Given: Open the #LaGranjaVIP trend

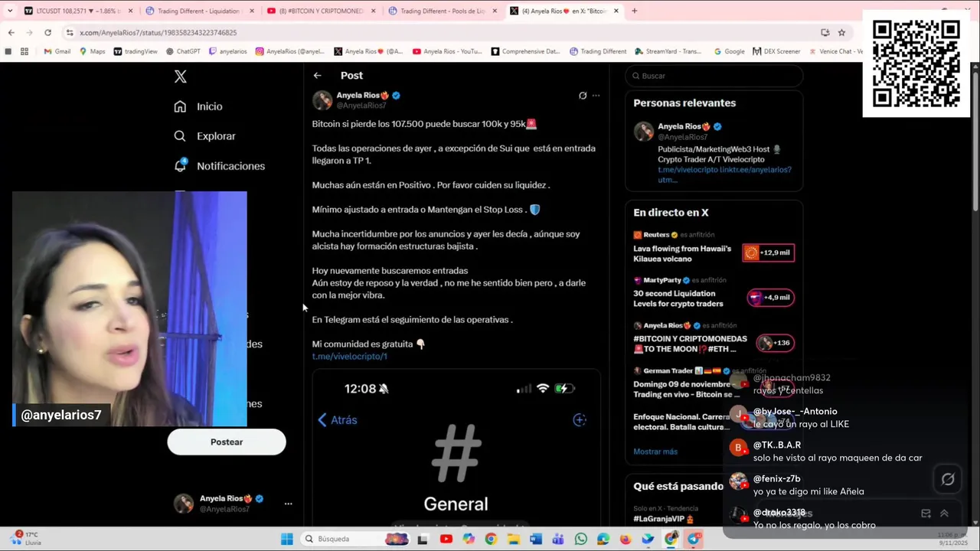Looking at the screenshot, I should point(663,519).
